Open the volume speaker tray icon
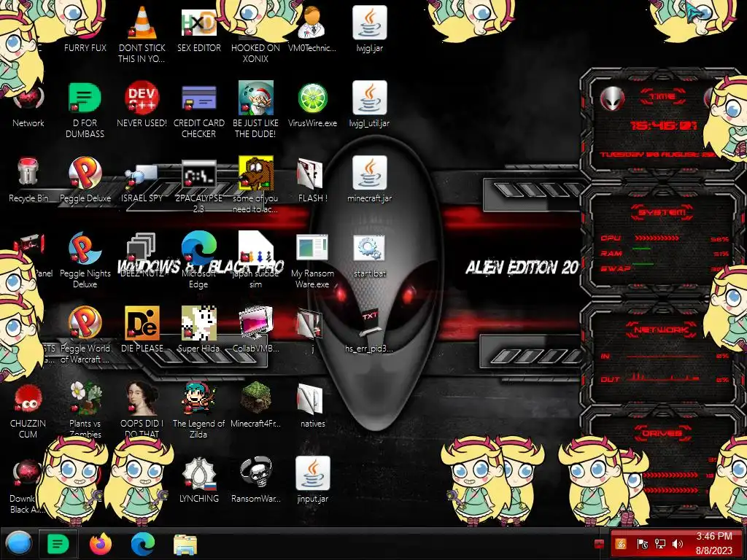This screenshot has height=560, width=747. tap(678, 544)
